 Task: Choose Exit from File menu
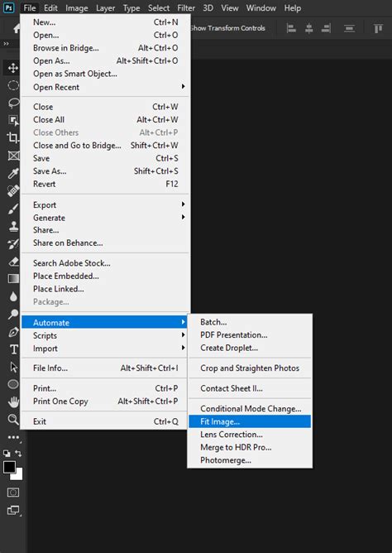[104, 421]
